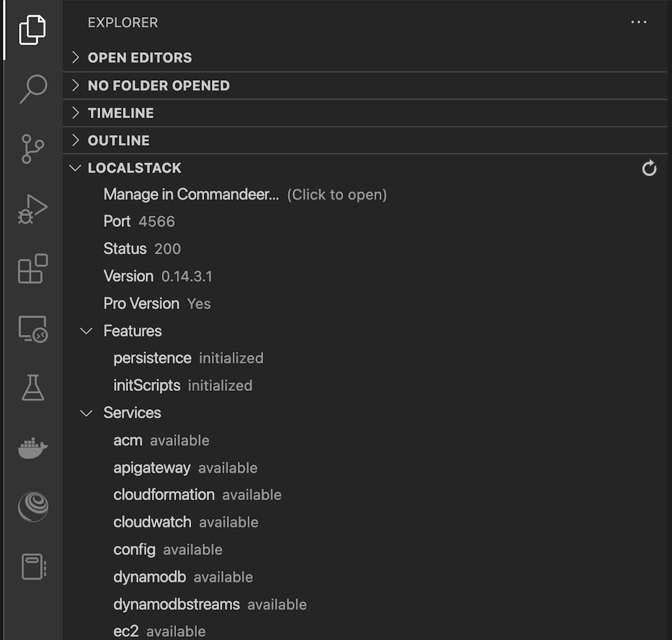Select the Port 4566 row
The height and width of the screenshot is (640, 672).
pos(365,221)
